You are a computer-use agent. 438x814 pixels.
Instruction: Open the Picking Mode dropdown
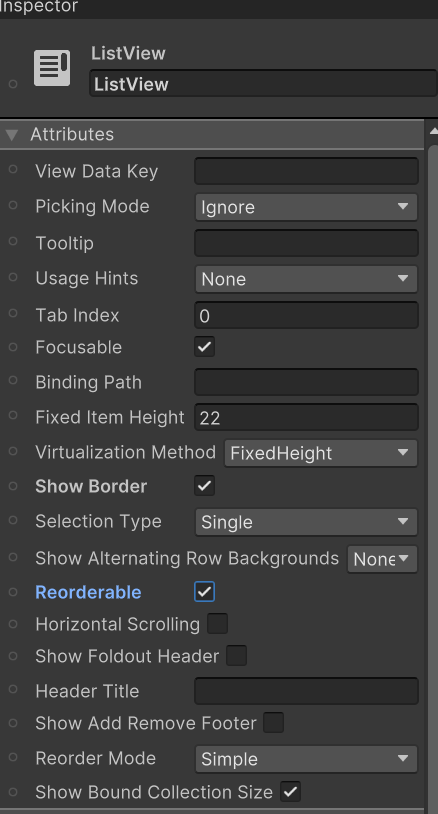(x=306, y=207)
